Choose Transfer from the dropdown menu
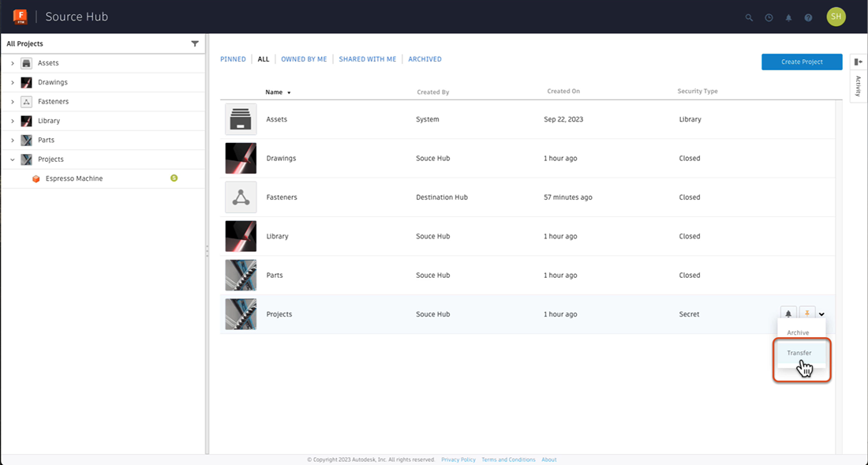This screenshot has height=465, width=868. (801, 353)
